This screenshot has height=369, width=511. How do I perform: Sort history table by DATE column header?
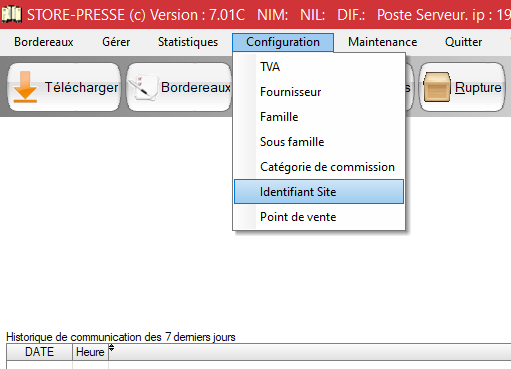39,352
